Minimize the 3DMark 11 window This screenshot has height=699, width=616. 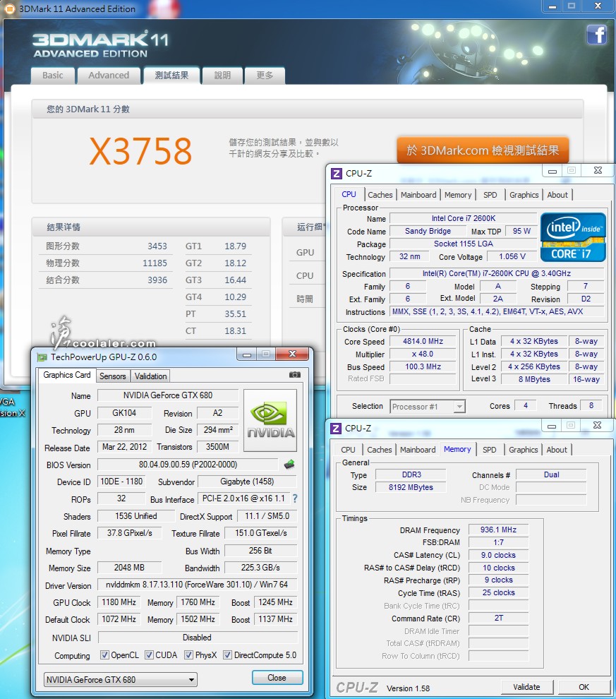click(552, 6)
